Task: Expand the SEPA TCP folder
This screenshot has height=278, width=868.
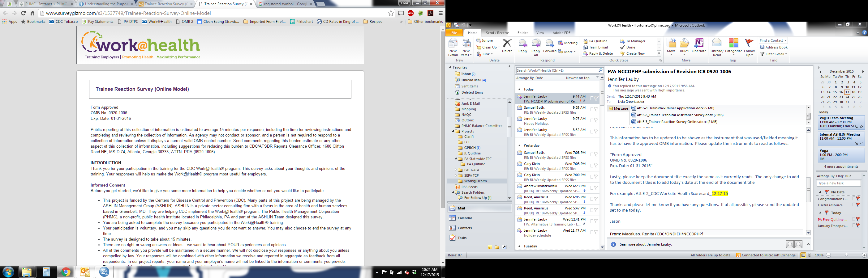Action: tap(456, 175)
